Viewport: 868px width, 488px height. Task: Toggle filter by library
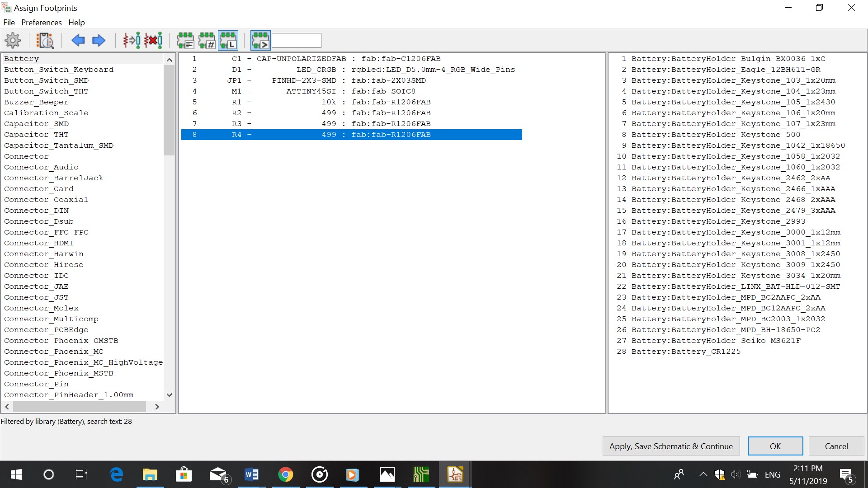point(228,41)
